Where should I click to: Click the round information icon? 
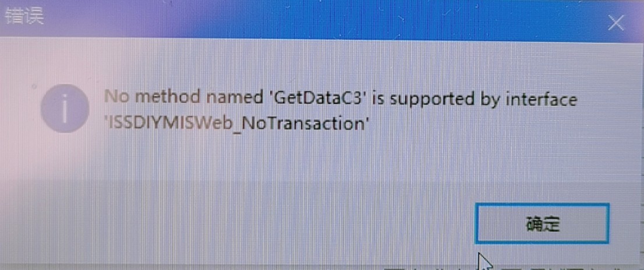click(65, 108)
